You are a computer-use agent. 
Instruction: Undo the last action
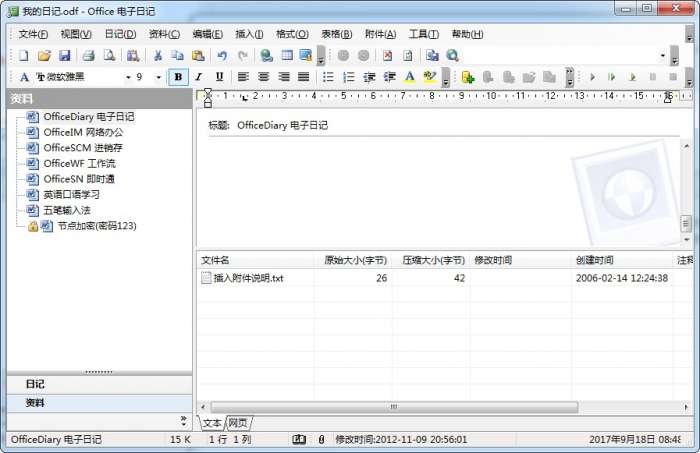(222, 56)
